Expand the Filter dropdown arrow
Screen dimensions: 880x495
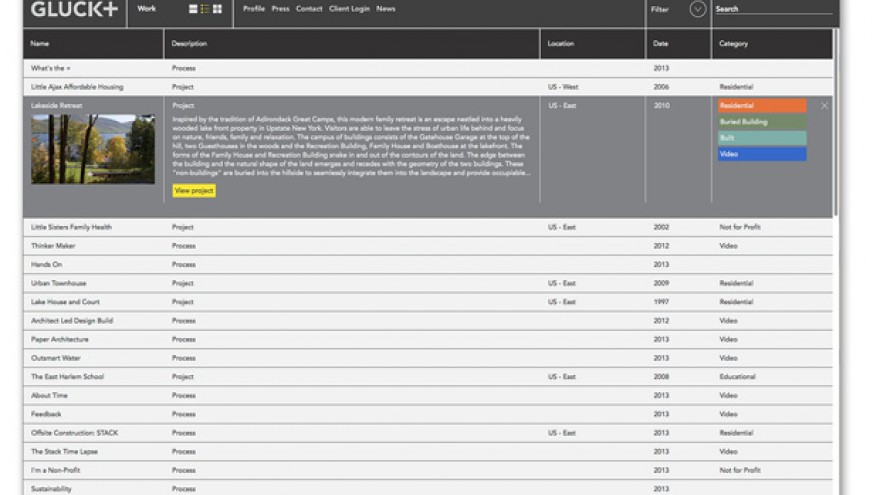point(697,9)
